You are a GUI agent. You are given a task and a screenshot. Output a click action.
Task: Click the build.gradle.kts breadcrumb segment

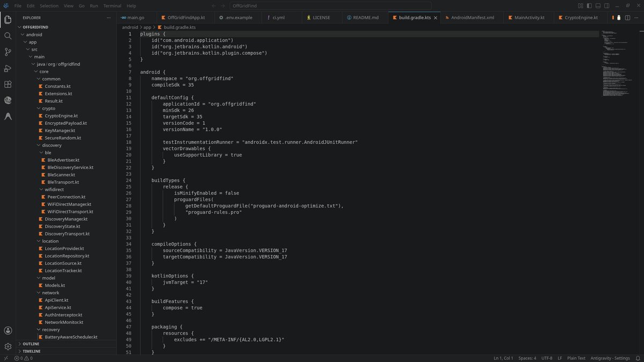[176, 27]
